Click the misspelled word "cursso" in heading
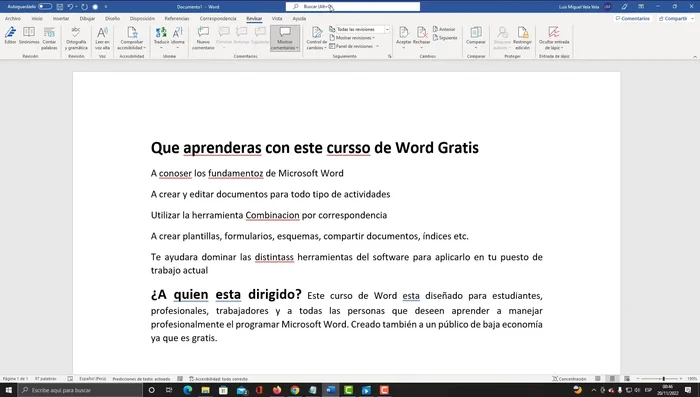This screenshot has width=700, height=397. tap(348, 148)
